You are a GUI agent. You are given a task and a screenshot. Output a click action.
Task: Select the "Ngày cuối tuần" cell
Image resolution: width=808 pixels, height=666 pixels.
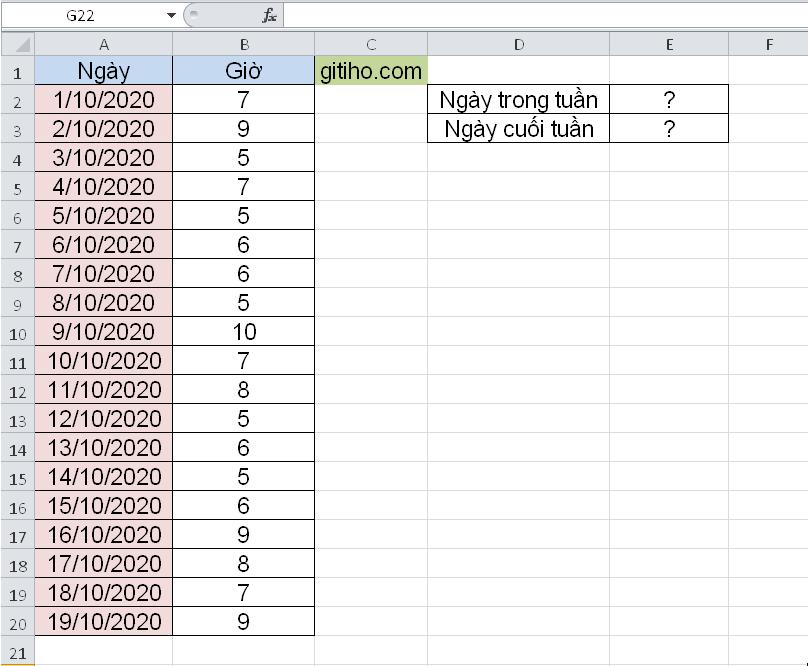518,129
